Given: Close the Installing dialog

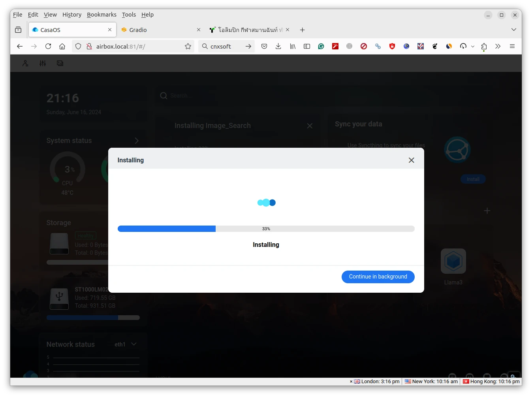Looking at the screenshot, I should pyautogui.click(x=411, y=160).
